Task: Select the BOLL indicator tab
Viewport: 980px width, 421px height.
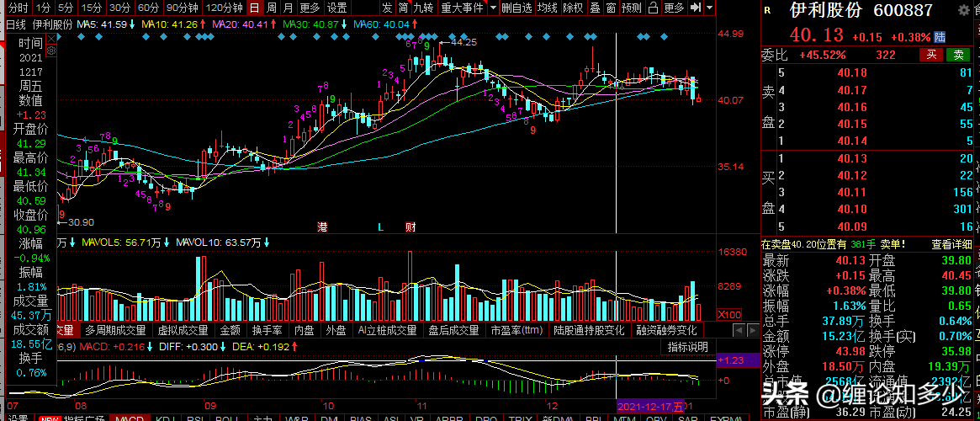Action: point(230,418)
